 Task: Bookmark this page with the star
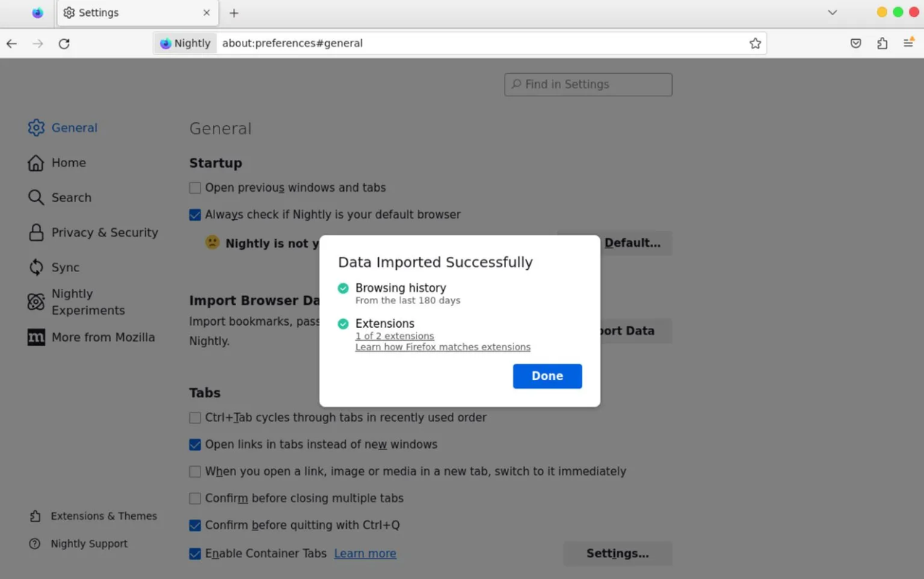755,43
